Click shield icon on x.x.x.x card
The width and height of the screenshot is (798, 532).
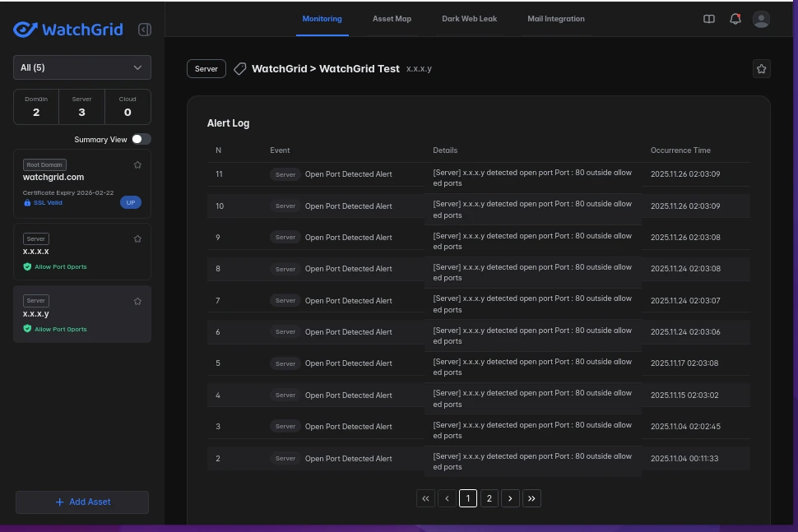tap(27, 266)
